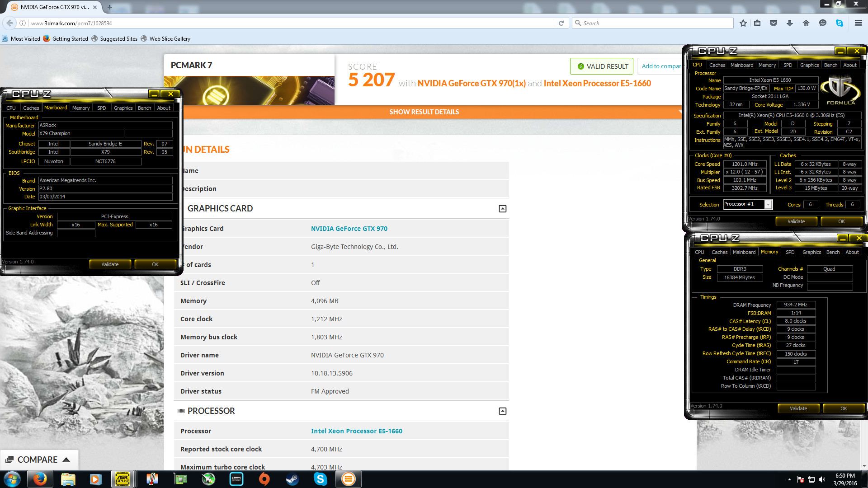Click the DRAM Frequency 934.2 MHz value

796,305
